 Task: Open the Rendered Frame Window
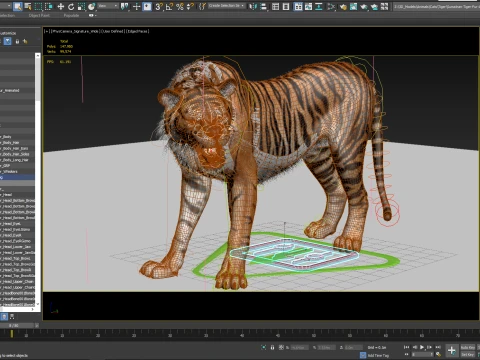coord(353,6)
